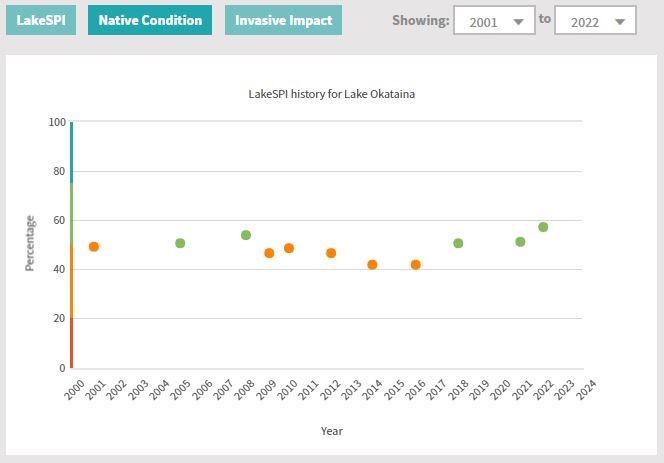
Task: Select the 2022 green data point
Action: tap(543, 227)
